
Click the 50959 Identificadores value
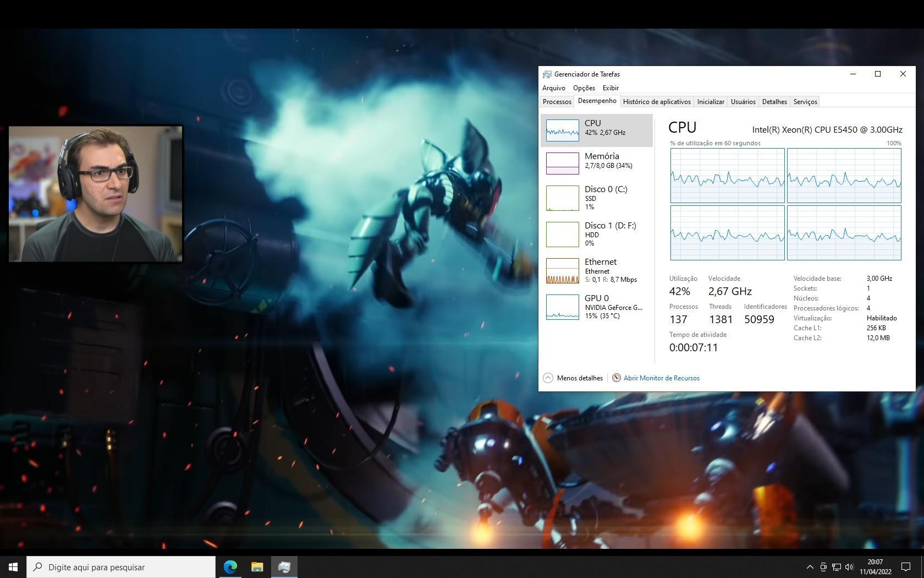pos(759,319)
